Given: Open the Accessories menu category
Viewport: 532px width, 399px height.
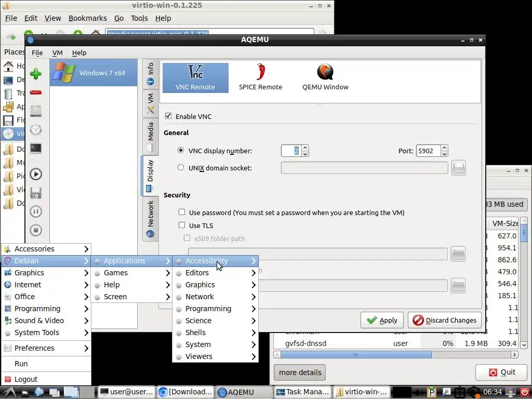Looking at the screenshot, I should [46, 249].
